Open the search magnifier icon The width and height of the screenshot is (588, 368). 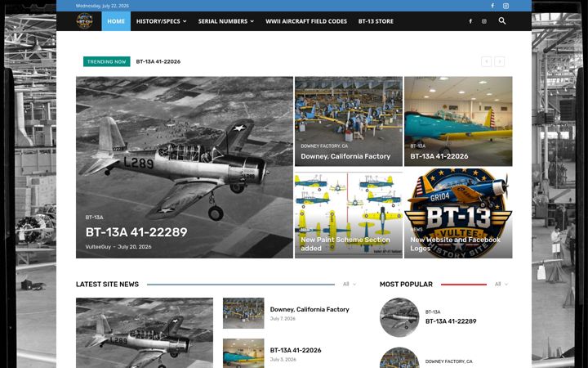point(502,21)
